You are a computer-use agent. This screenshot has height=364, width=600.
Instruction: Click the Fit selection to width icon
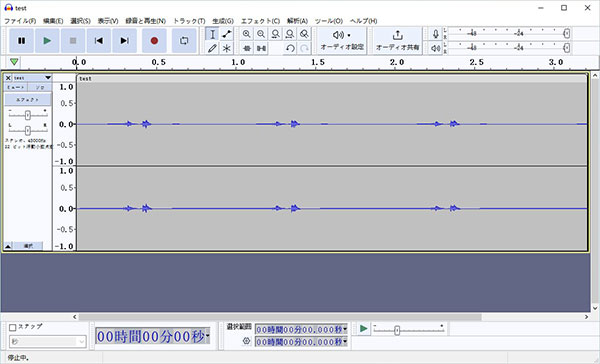pyautogui.click(x=275, y=34)
